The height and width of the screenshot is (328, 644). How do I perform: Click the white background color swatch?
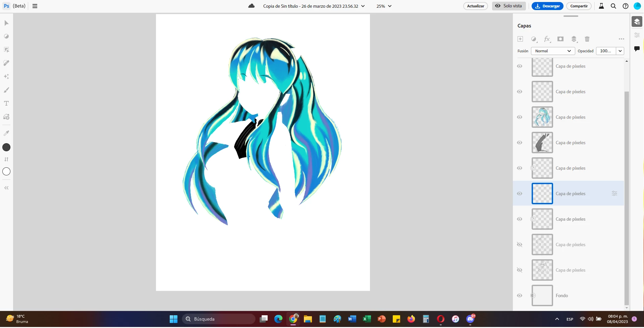pos(6,172)
